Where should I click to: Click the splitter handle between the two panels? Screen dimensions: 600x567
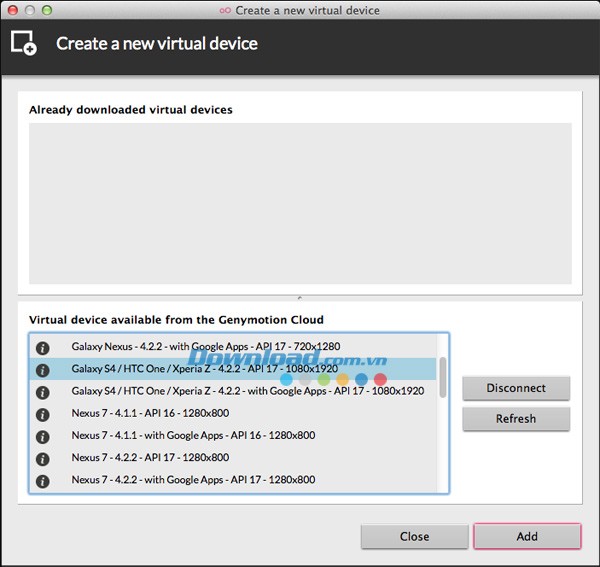pos(299,297)
